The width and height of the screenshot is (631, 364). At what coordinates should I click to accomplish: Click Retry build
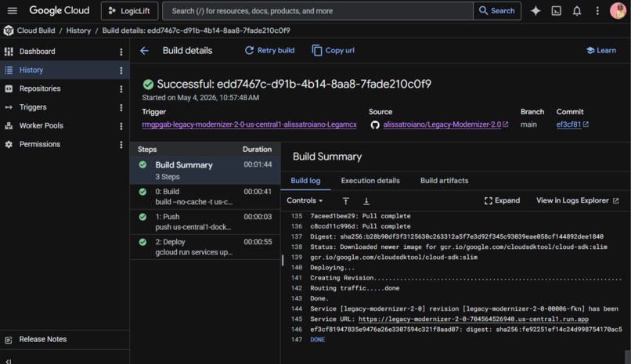click(x=269, y=50)
